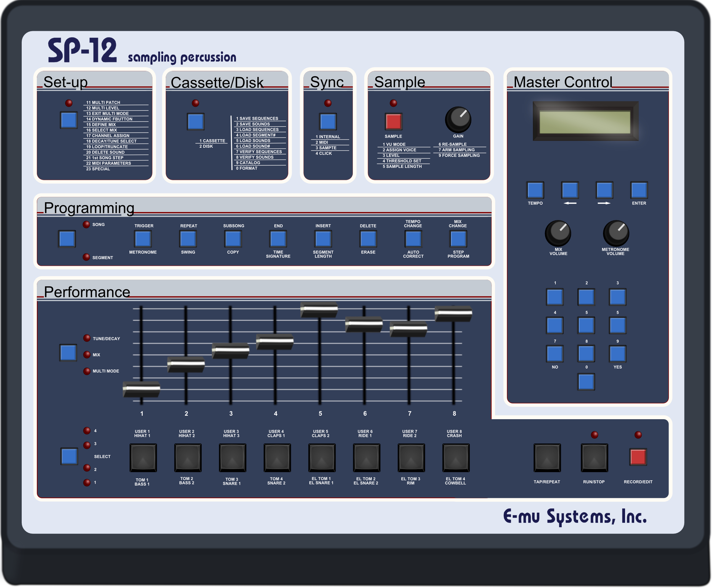The height and width of the screenshot is (588, 712).
Task: Click the '9 CATALOG' disk option text
Action: coord(248,163)
